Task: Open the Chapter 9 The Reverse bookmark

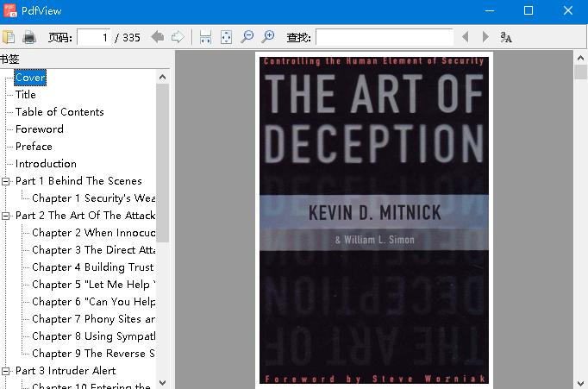Action: (94, 354)
